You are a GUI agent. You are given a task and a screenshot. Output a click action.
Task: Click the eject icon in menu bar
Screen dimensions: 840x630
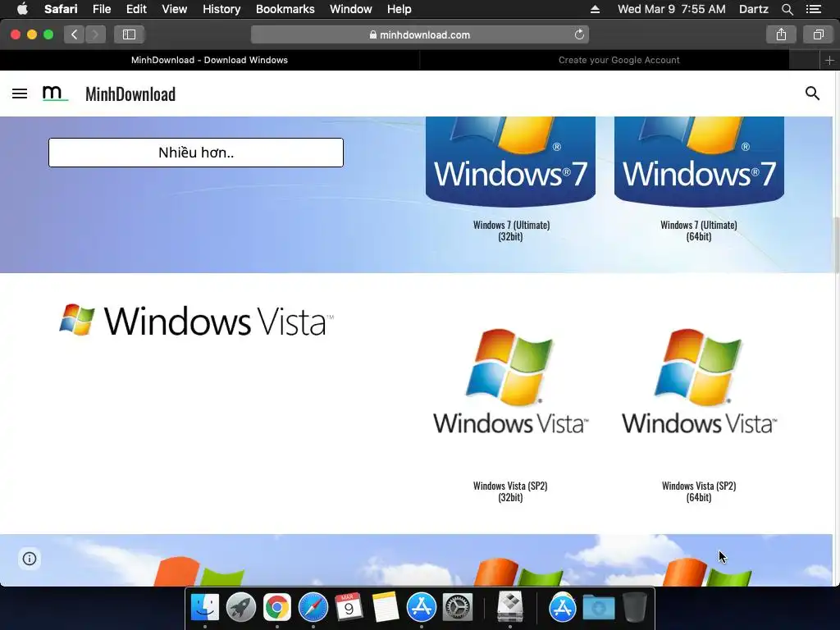[595, 9]
